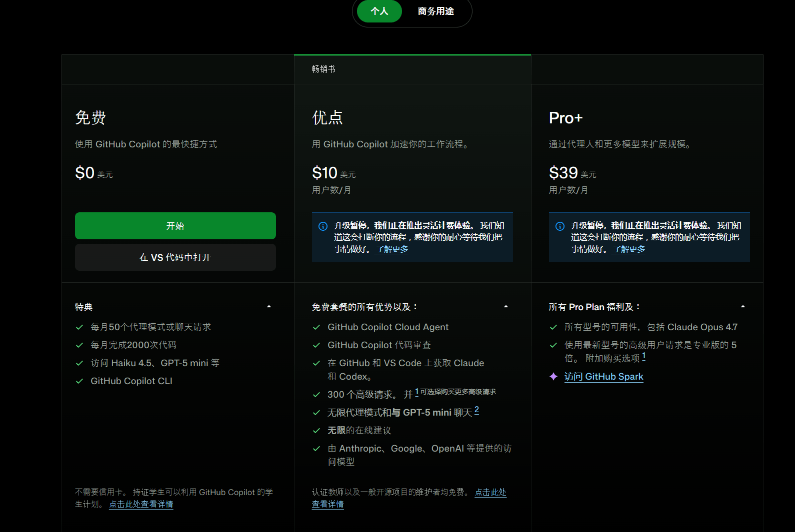Screen dimensions: 795x532
Task: Click the 优点 plan title
Action: (x=327, y=118)
